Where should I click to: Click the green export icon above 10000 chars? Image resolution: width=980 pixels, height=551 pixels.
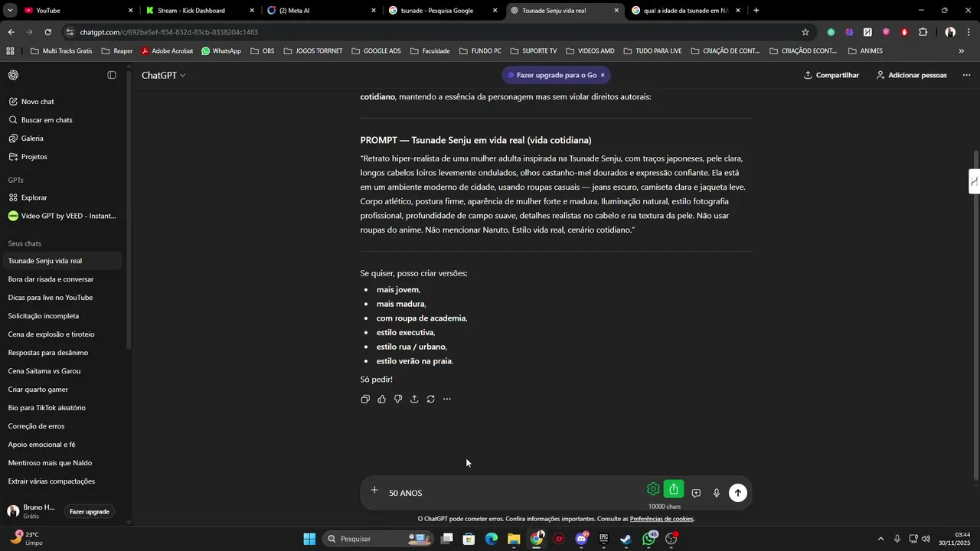coord(674,490)
